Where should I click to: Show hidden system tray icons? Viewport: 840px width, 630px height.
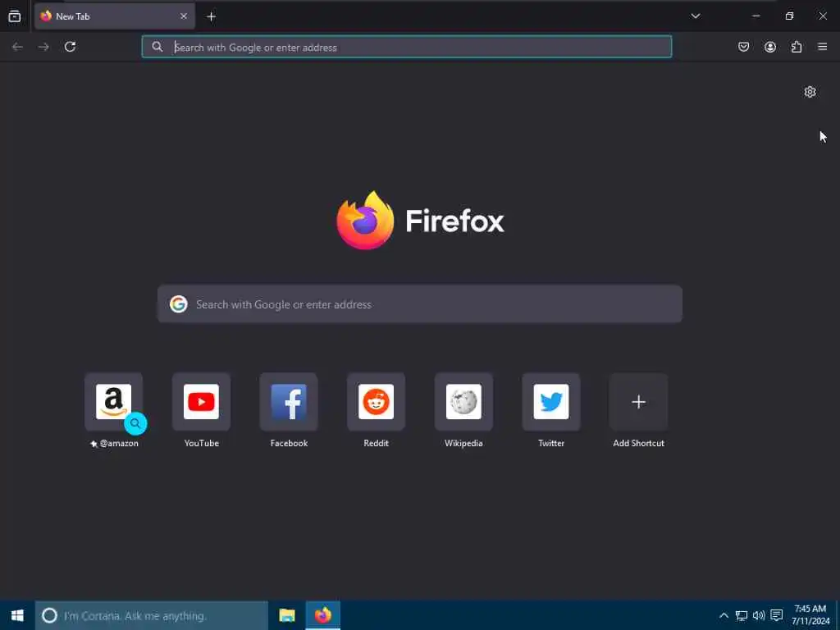[x=724, y=615]
